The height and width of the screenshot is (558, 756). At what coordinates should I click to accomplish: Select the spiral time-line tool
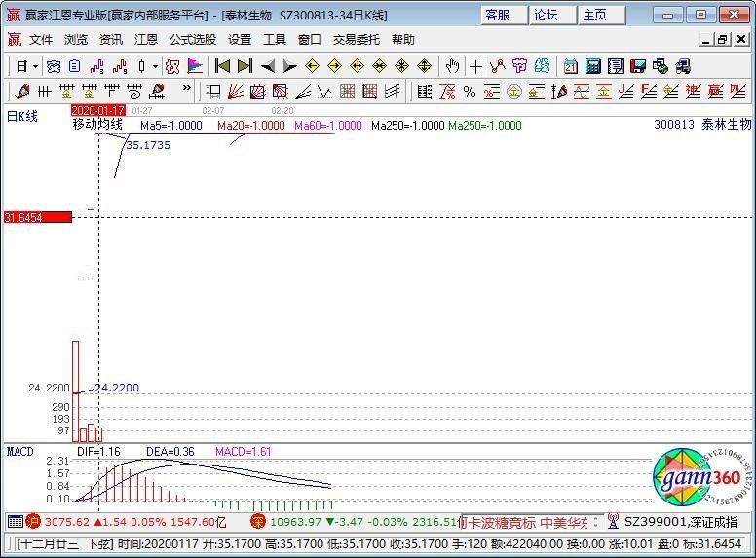(x=134, y=92)
